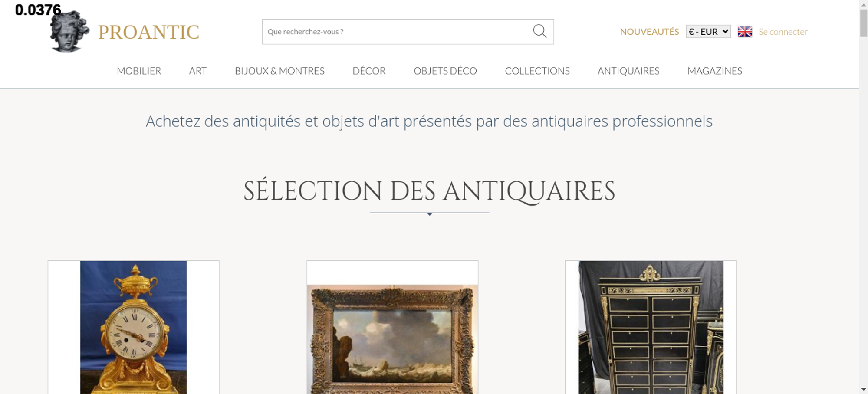Switch language via the UK flag icon
This screenshot has width=868, height=394.
pos(745,32)
